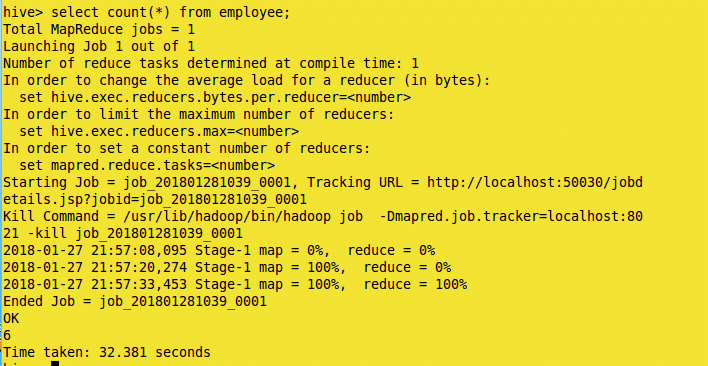708x366 pixels.
Task: Click the Ended Job line
Action: pos(135,301)
